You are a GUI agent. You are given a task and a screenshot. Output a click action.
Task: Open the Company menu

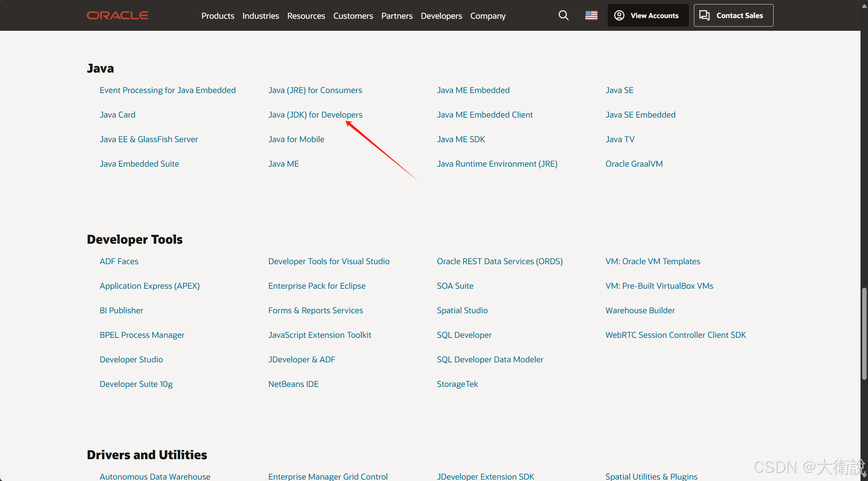point(488,16)
